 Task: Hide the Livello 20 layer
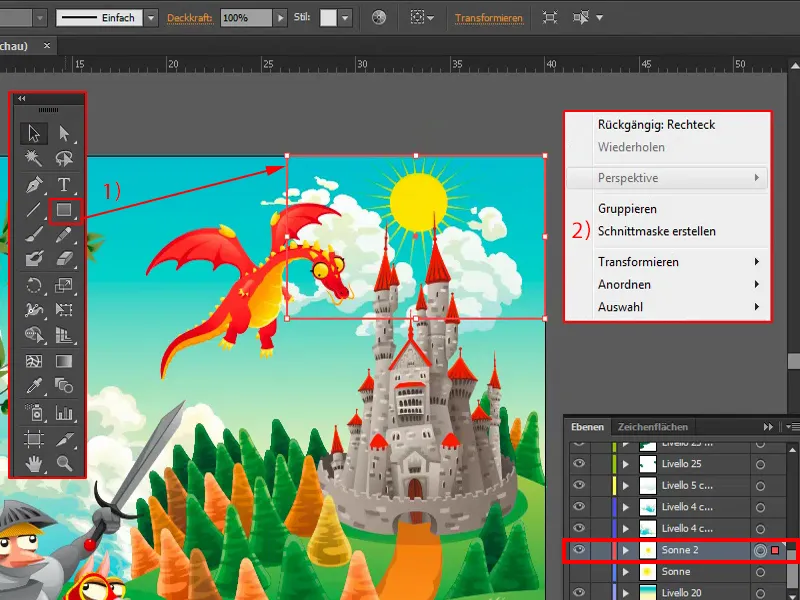[x=579, y=592]
